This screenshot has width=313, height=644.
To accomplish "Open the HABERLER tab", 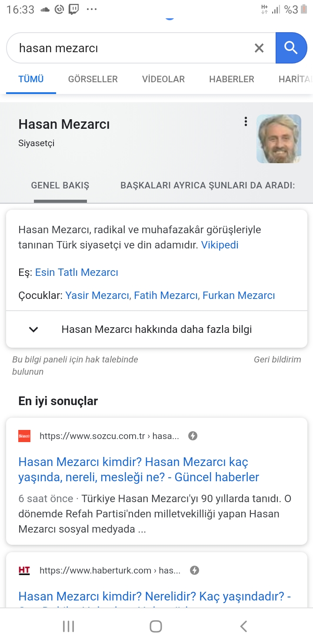I will tap(231, 79).
